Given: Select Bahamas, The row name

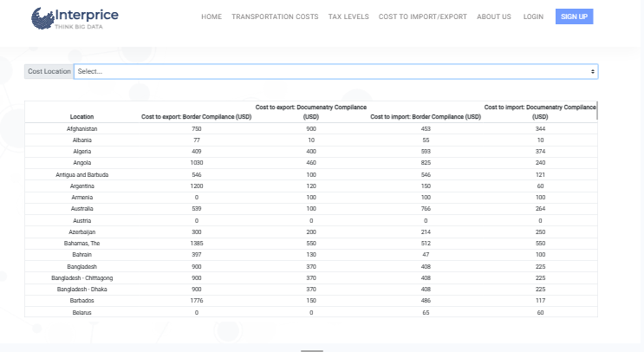Looking at the screenshot, I should (81, 243).
